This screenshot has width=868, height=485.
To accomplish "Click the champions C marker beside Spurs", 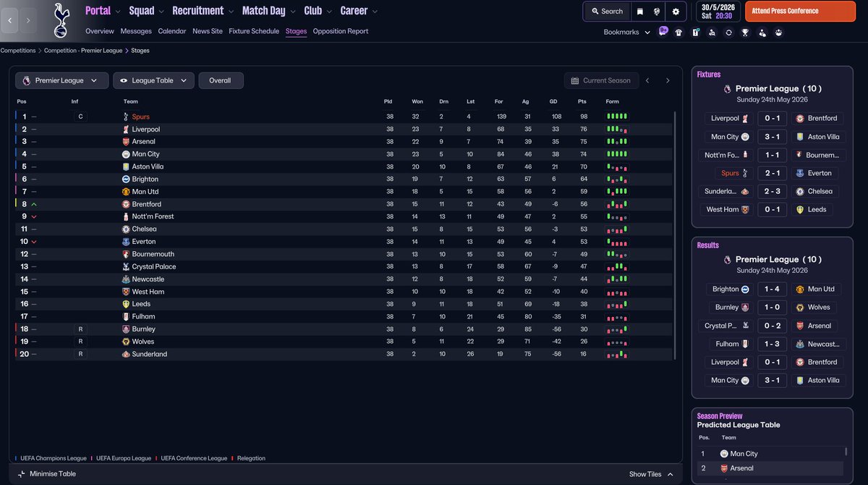I will tap(80, 117).
